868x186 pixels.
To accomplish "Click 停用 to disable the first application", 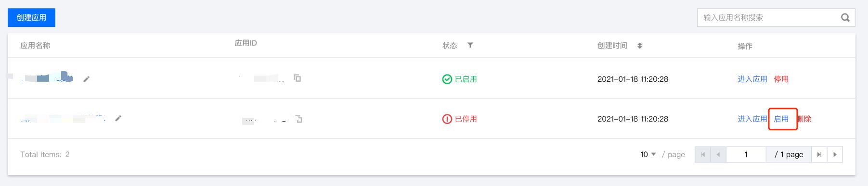I will coord(781,79).
